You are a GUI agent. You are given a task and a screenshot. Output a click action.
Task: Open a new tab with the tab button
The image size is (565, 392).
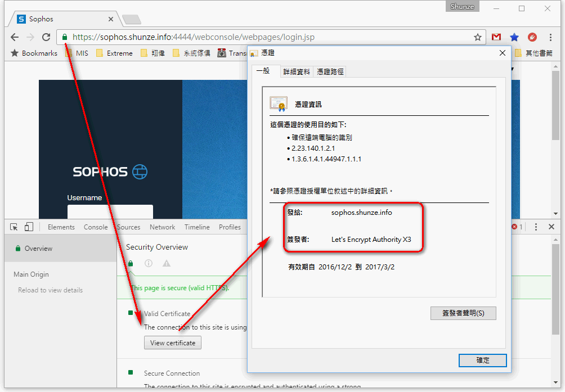[x=132, y=20]
